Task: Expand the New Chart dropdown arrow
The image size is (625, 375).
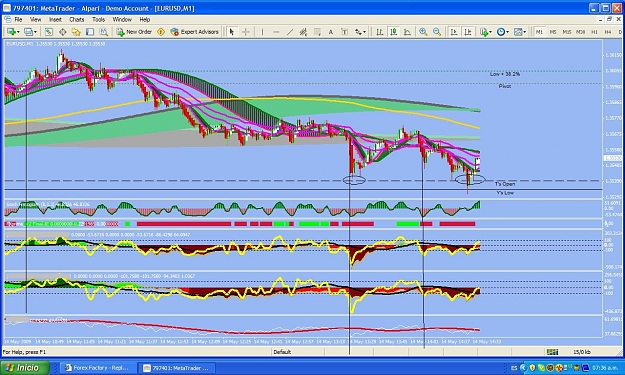Action: (x=18, y=32)
